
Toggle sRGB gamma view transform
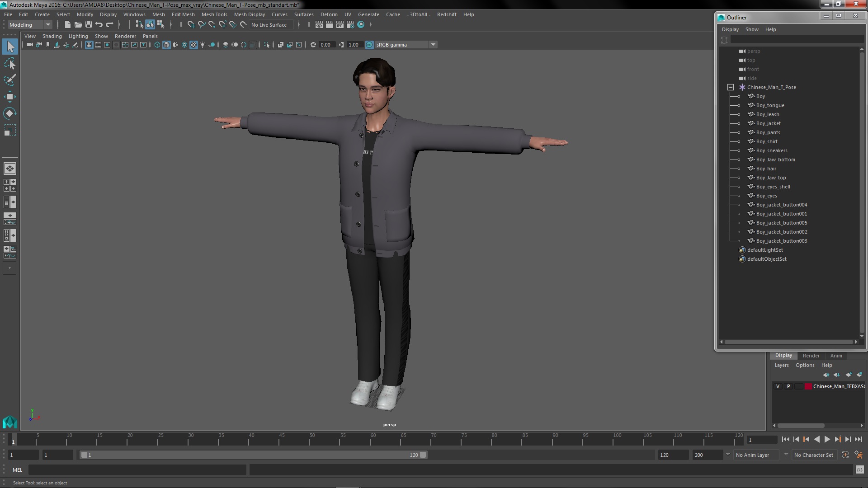369,45
